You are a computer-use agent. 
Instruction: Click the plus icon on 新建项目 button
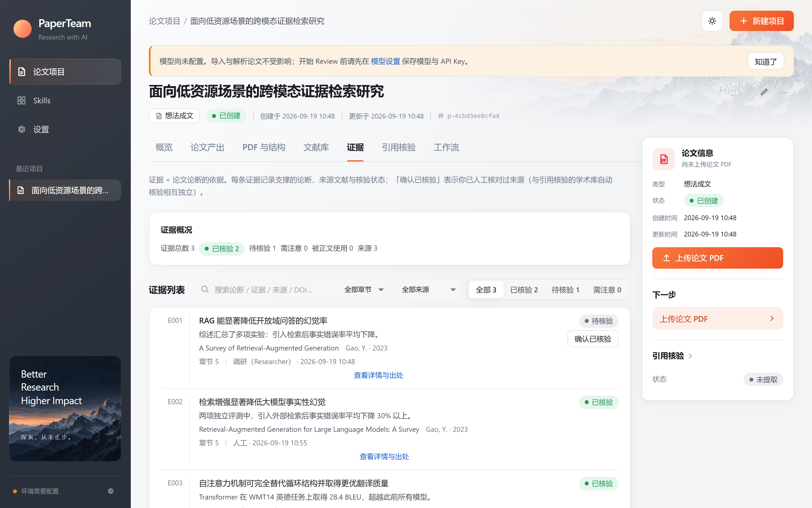(x=743, y=21)
